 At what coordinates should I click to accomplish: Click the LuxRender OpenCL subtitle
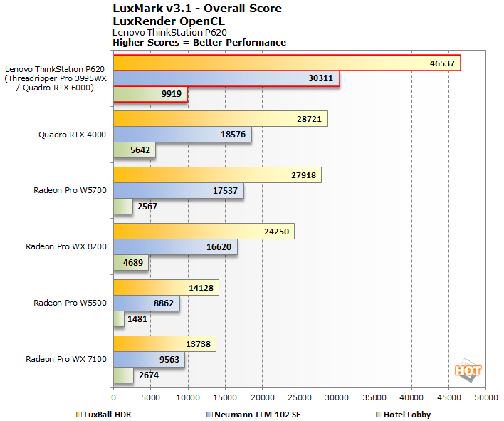click(x=169, y=21)
